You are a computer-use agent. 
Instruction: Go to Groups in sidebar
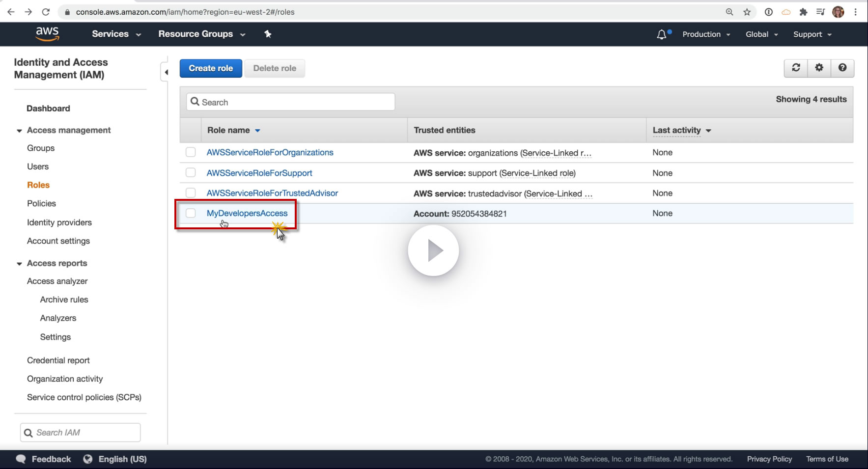pos(41,148)
